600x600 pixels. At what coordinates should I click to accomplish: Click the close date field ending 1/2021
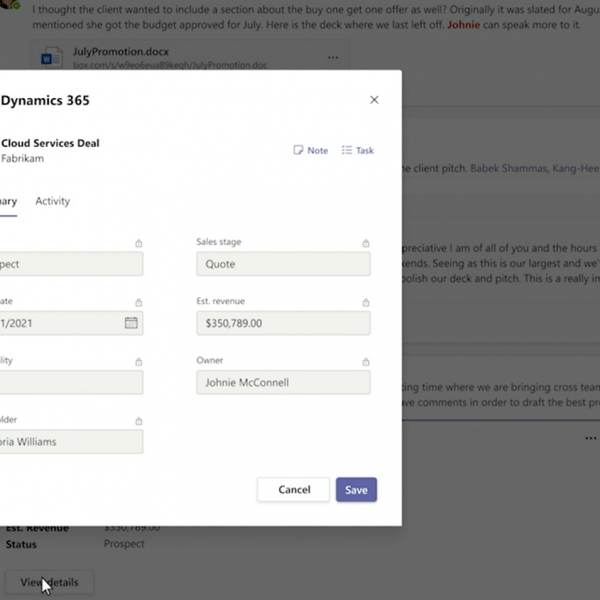coord(72,323)
